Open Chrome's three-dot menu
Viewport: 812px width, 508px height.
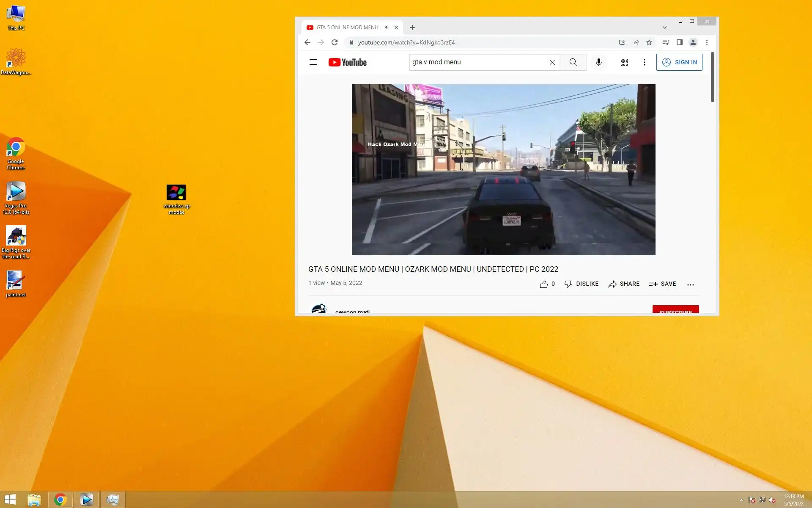(x=707, y=42)
